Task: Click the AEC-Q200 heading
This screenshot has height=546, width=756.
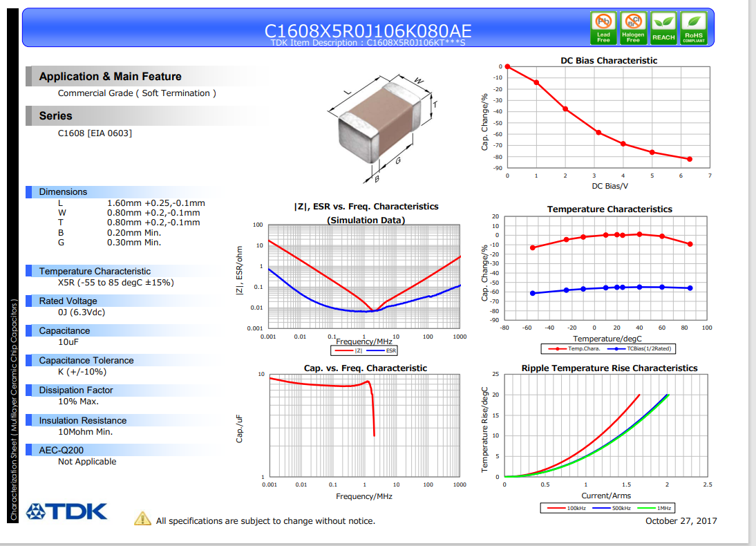Action: point(62,450)
